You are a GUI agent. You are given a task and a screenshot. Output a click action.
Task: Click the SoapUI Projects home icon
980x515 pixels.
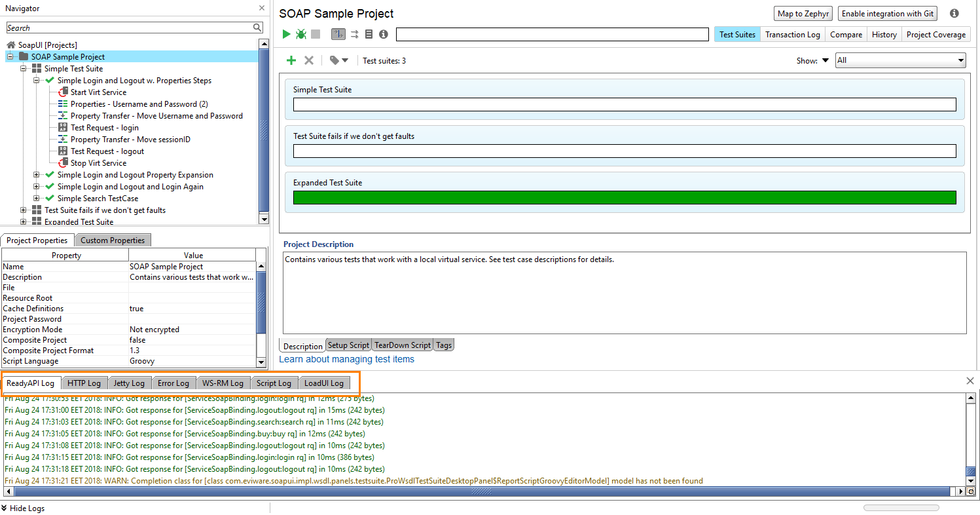[11, 45]
